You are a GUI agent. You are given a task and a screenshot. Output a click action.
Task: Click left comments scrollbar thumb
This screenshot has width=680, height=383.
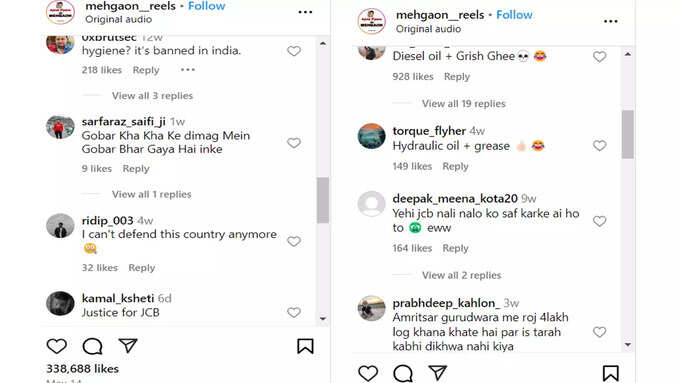tap(323, 200)
